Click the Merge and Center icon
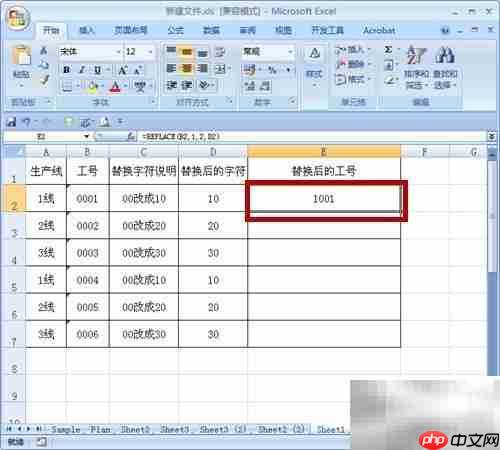 [x=220, y=69]
